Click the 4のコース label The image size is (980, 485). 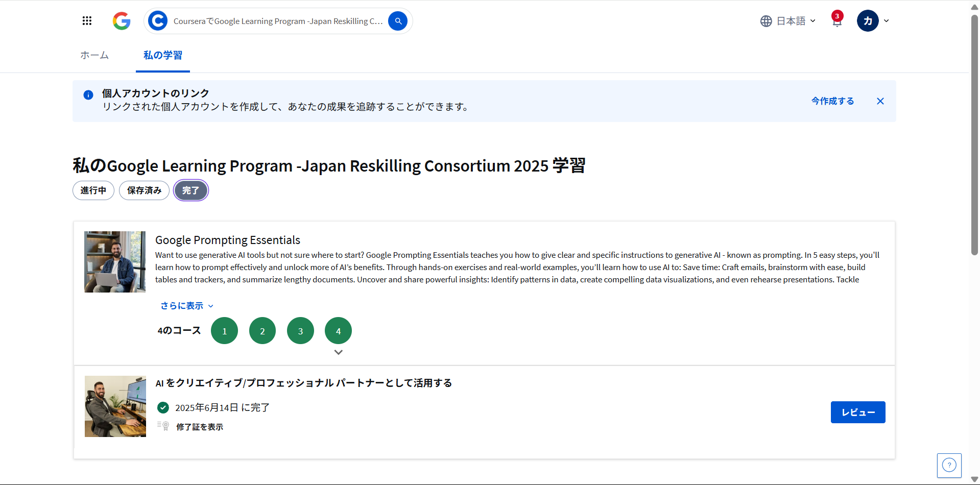click(x=179, y=331)
